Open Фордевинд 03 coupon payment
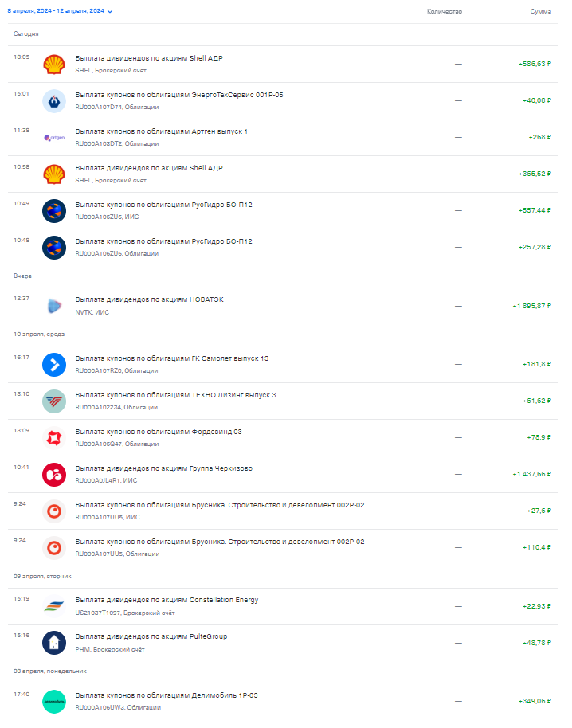572x728 pixels. [x=283, y=438]
